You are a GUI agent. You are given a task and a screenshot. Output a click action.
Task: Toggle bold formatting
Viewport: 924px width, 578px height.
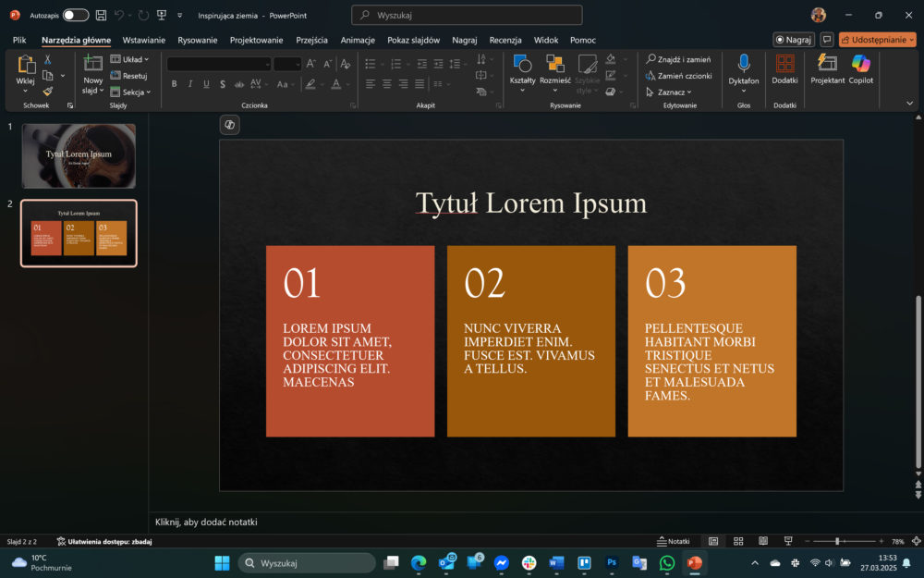coord(174,84)
